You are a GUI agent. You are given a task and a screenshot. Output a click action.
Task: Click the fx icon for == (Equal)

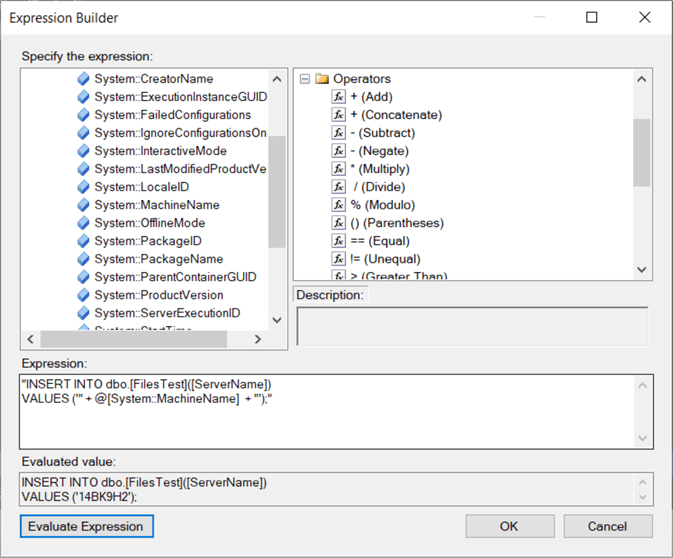click(x=339, y=241)
